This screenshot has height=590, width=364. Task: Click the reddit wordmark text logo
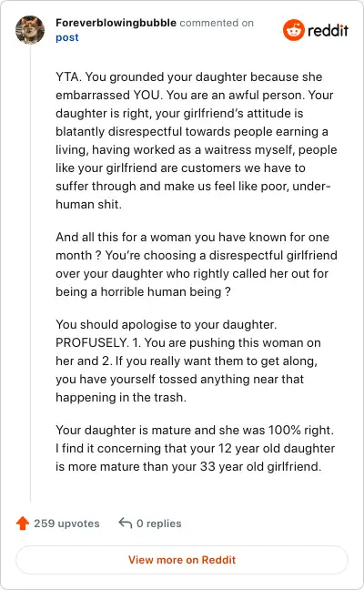328,30
